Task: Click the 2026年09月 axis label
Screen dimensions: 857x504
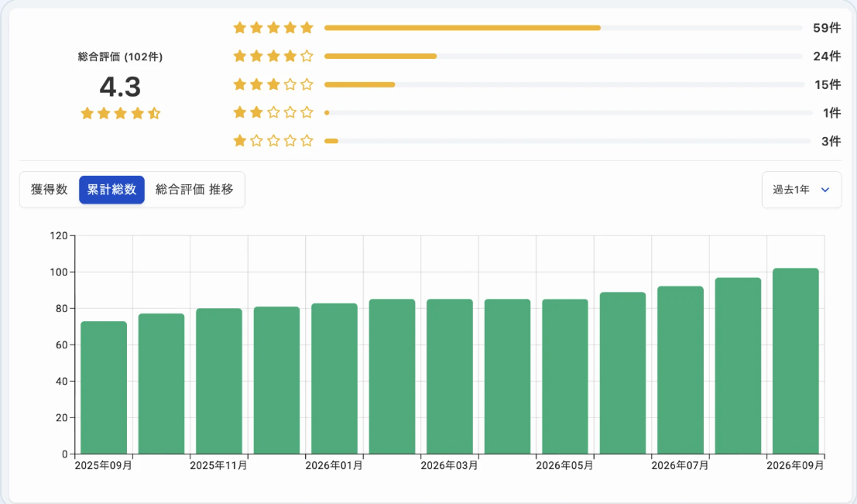Action: pyautogui.click(x=795, y=466)
